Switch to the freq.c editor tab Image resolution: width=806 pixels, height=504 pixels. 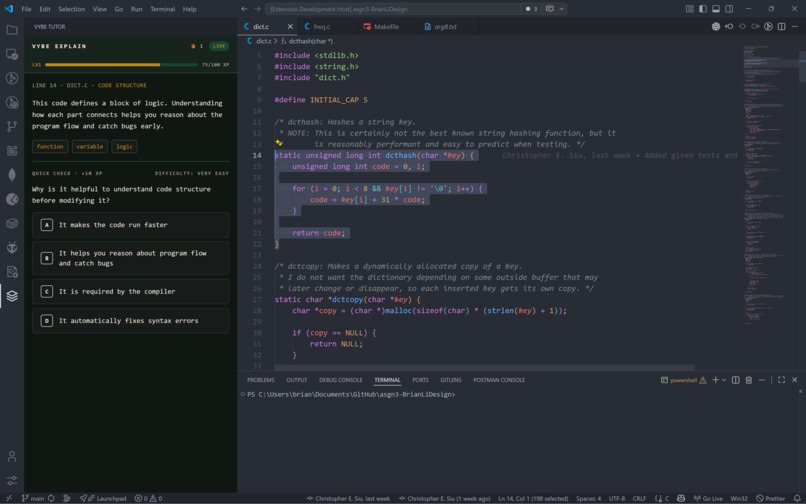point(321,26)
